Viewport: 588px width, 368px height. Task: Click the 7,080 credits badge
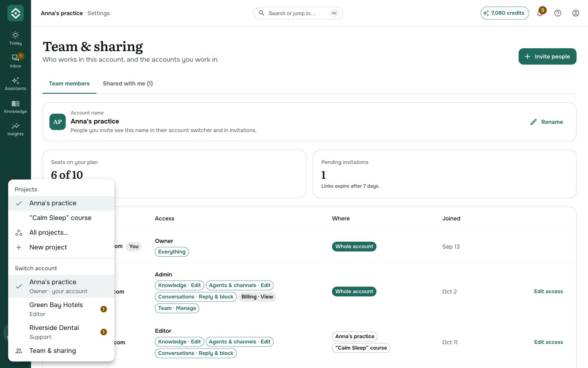505,13
